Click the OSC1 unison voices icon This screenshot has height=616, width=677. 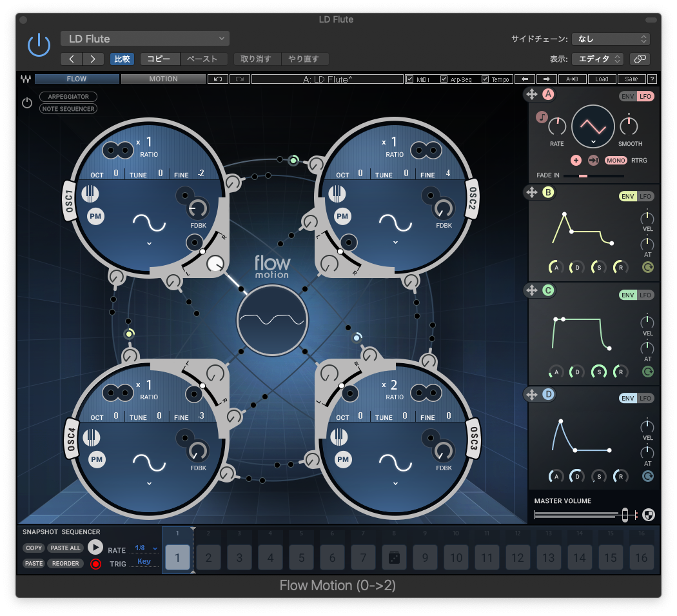[118, 150]
